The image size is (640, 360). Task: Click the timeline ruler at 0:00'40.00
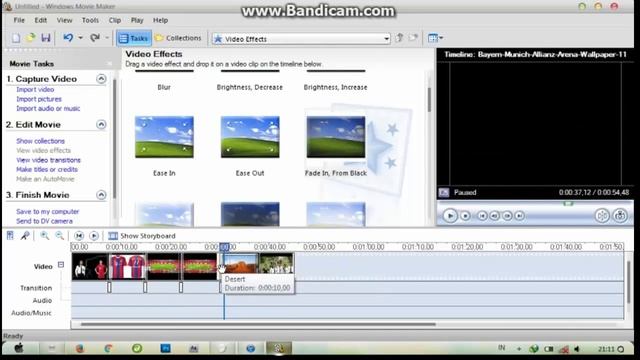(269, 247)
